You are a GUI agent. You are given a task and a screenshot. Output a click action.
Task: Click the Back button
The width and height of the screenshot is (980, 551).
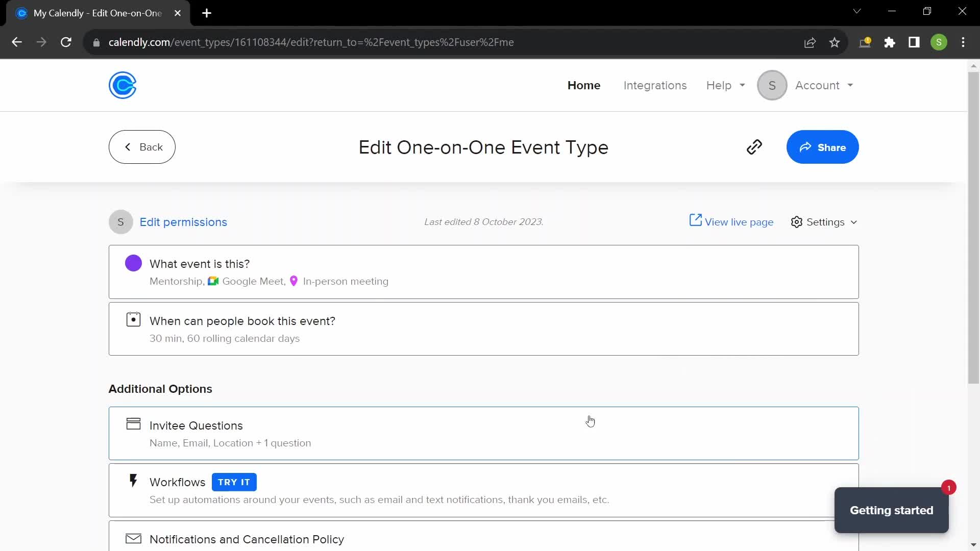pyautogui.click(x=142, y=147)
